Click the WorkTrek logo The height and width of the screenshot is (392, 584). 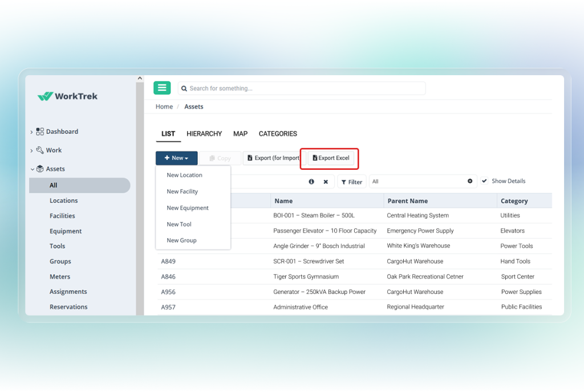(67, 96)
